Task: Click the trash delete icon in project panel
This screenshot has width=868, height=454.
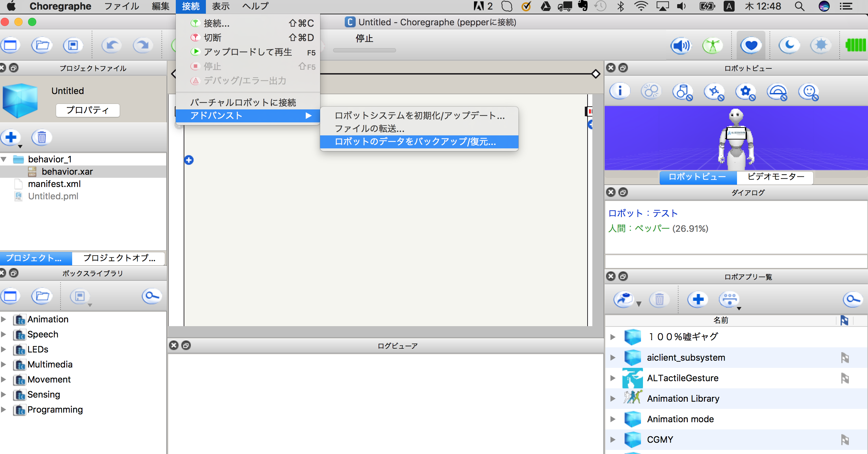Action: (42, 137)
